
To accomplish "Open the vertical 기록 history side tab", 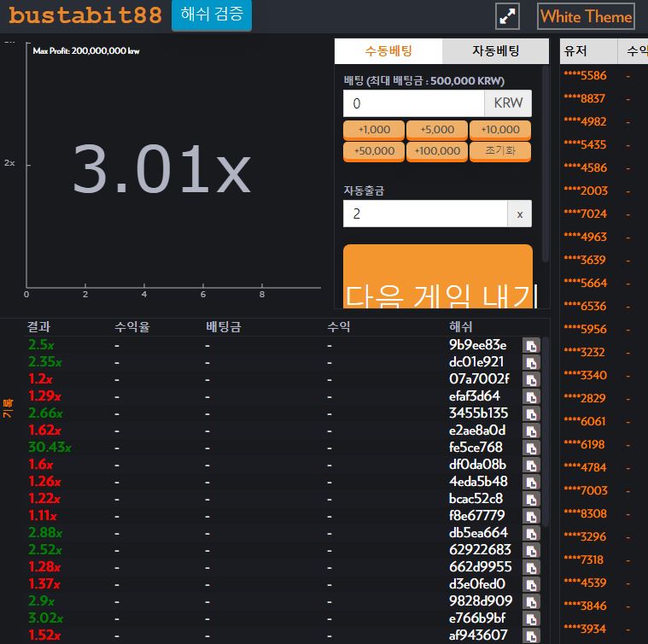I will (8, 408).
